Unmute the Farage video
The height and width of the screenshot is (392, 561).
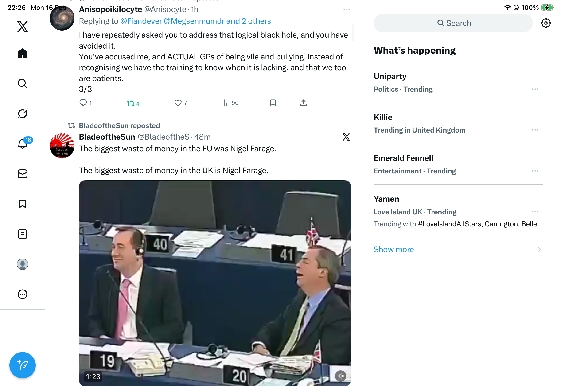[x=340, y=376]
